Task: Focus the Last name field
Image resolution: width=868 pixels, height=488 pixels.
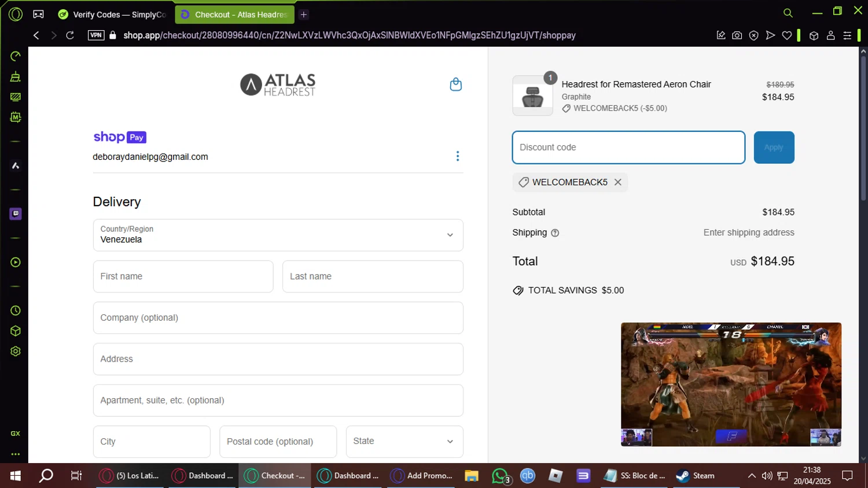Action: [373, 276]
